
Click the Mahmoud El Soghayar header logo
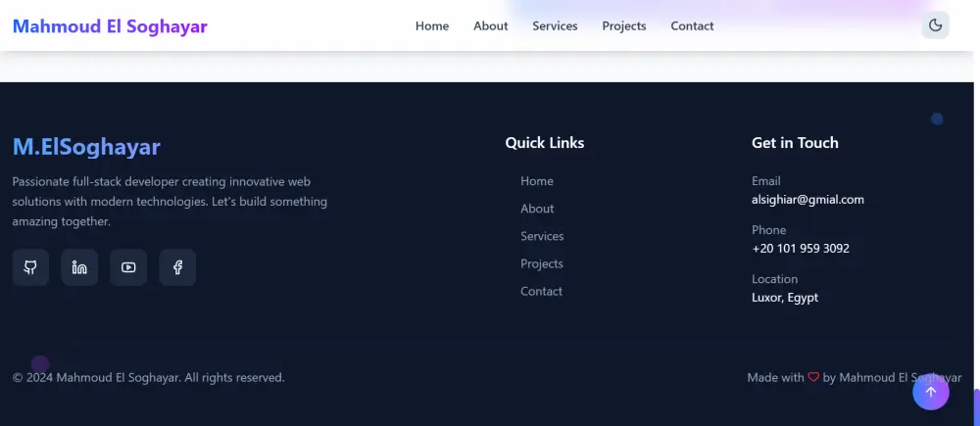[x=110, y=26]
